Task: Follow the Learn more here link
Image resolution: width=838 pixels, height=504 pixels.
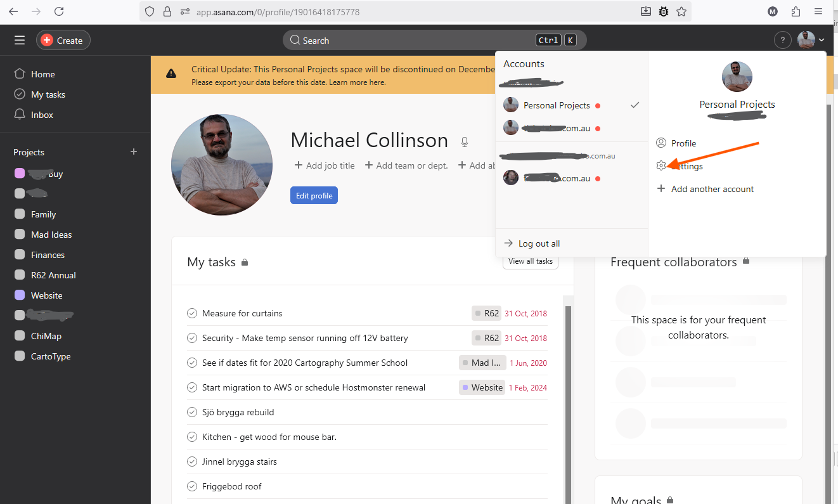Action: [x=357, y=82]
